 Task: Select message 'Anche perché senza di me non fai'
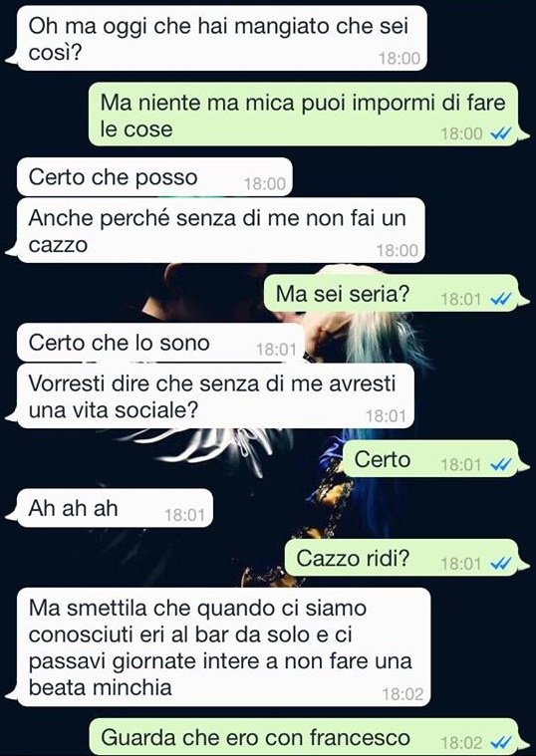221,230
